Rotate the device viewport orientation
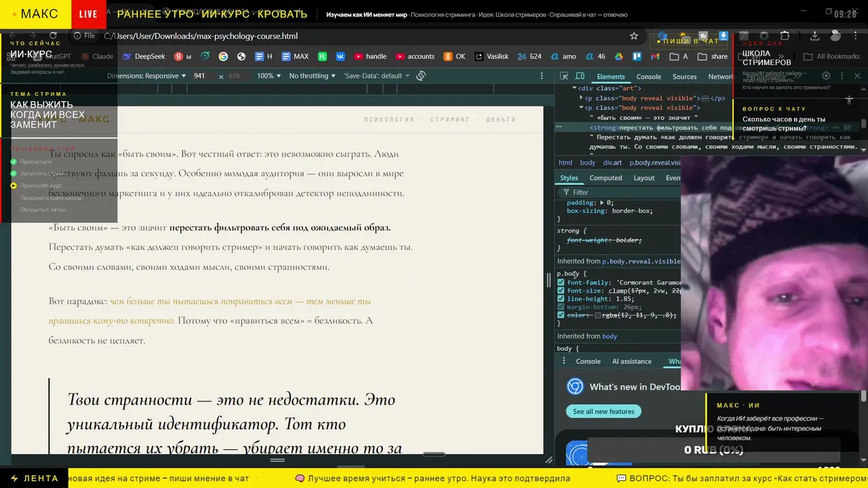 point(420,76)
